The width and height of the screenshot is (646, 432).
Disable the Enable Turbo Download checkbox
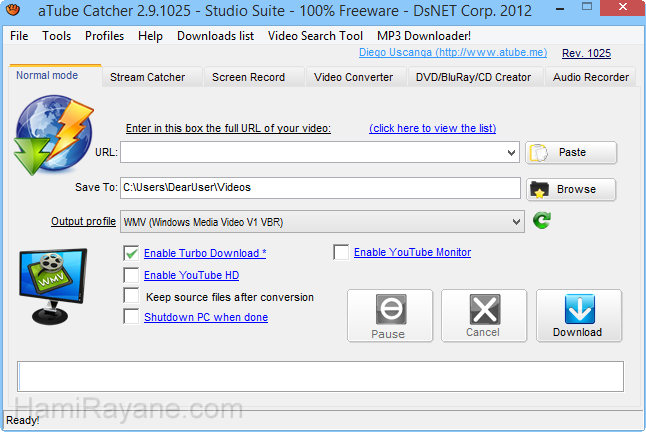click(x=131, y=253)
